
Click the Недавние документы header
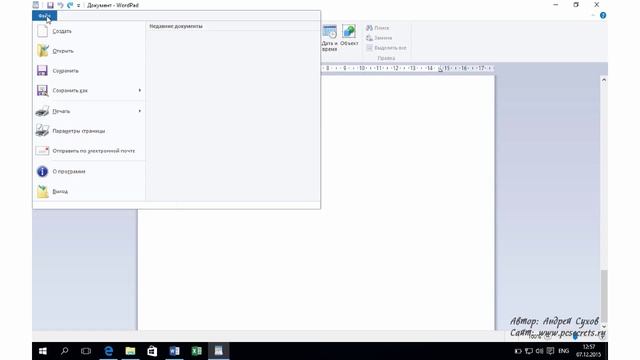tap(176, 26)
